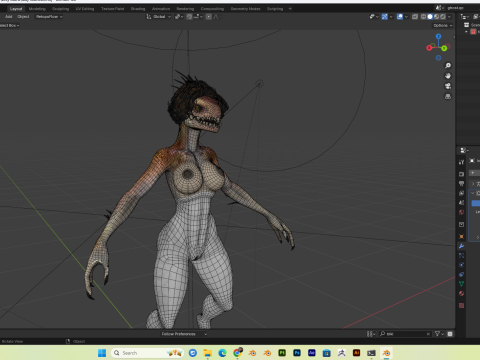Viewport: 480px width, 360px height.
Task: Toggle X-ray mode
Action: click(x=415, y=17)
